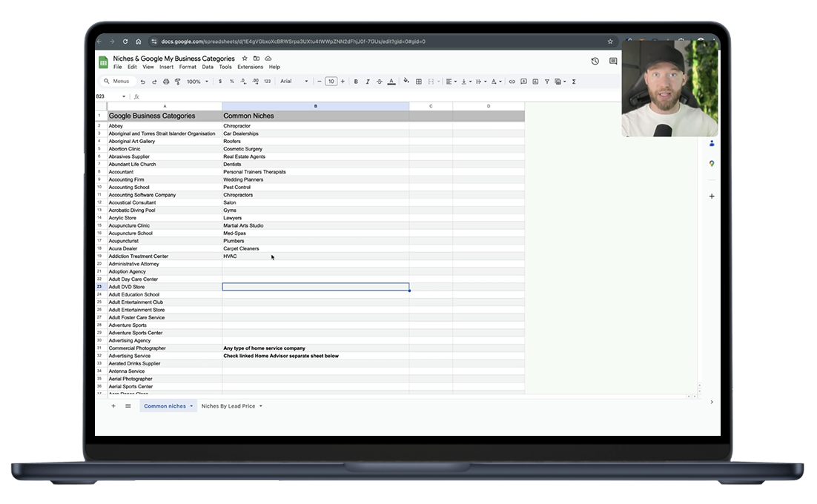This screenshot has height=504, width=817.
Task: Reload the browser page
Action: point(125,41)
